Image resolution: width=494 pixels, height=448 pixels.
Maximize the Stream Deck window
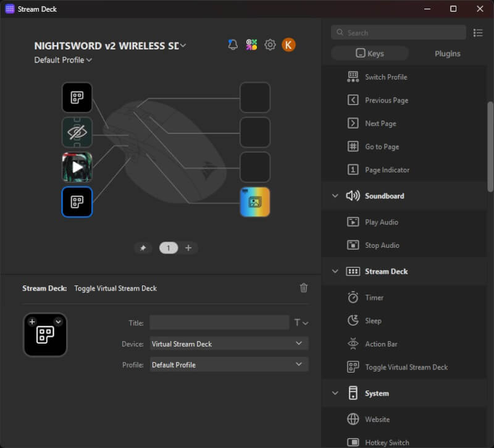pos(453,9)
